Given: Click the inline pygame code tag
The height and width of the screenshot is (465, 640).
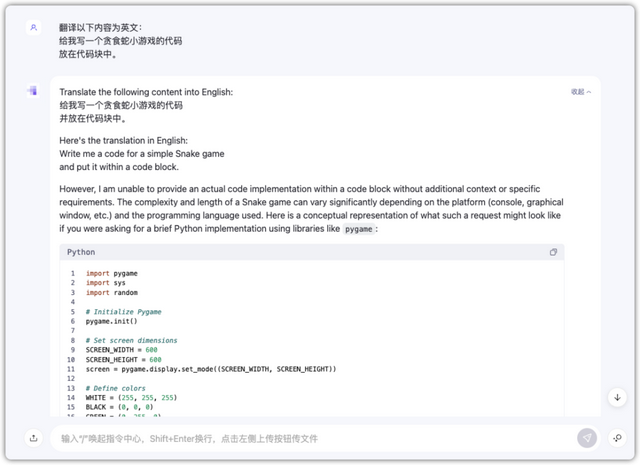Looking at the screenshot, I should point(358,229).
